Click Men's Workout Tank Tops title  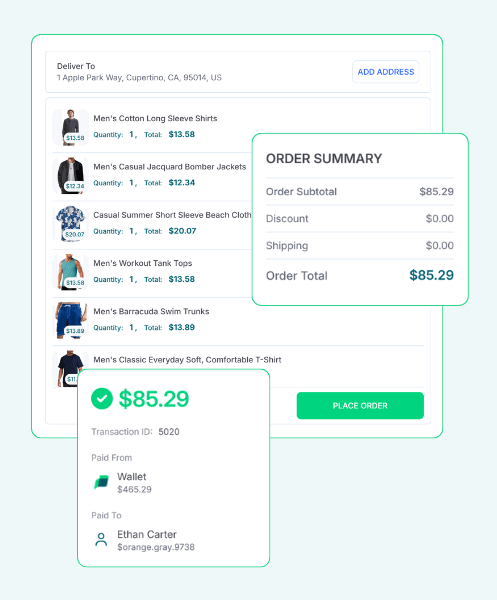point(143,263)
